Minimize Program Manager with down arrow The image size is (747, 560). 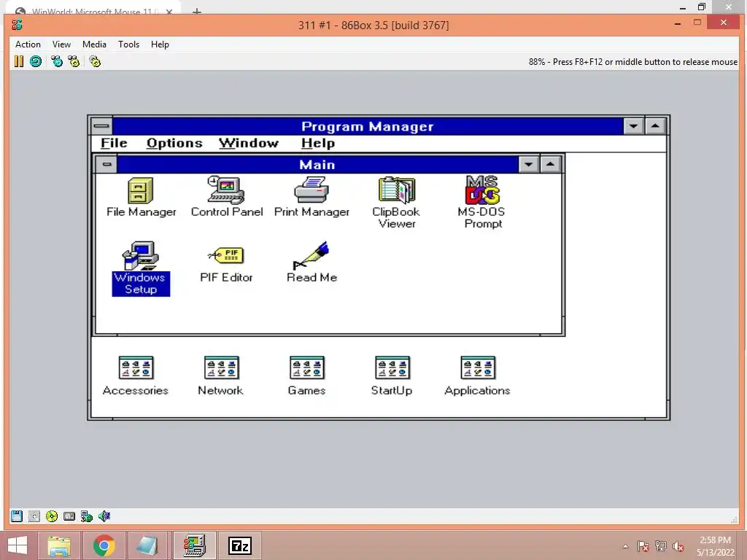point(634,126)
